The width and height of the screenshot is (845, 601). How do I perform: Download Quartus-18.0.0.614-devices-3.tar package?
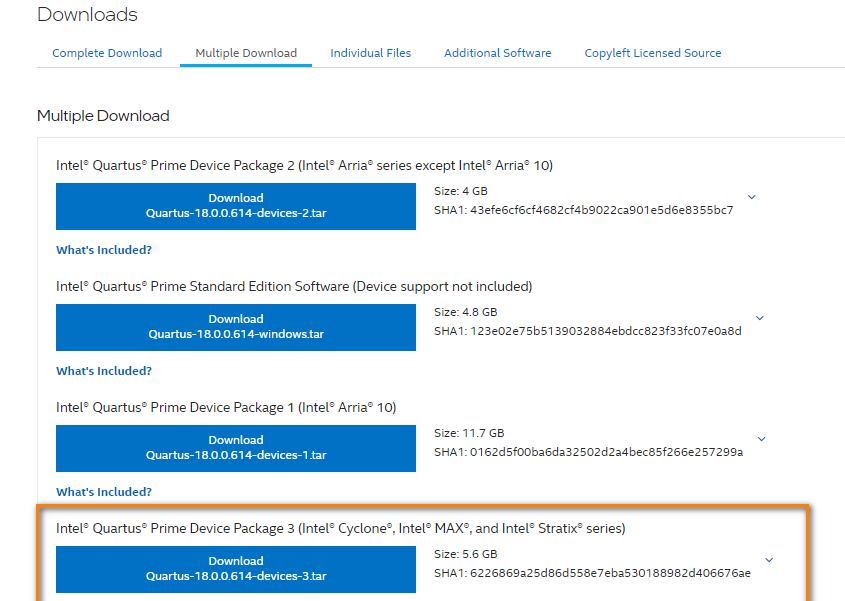point(235,569)
